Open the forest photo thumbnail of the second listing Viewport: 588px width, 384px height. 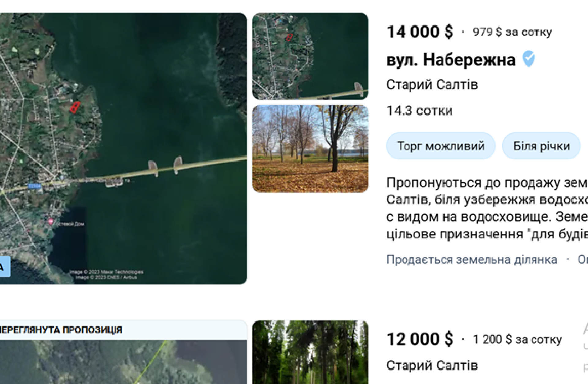[310, 352]
